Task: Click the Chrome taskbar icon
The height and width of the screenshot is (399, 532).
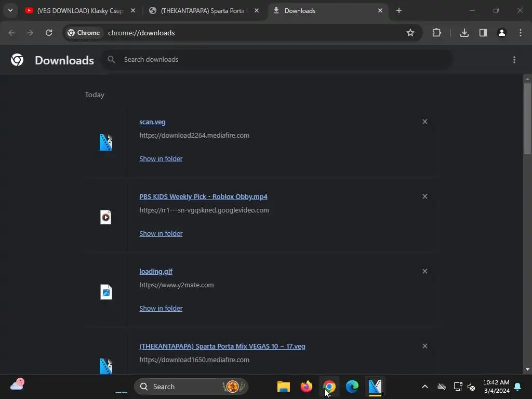Action: (x=329, y=387)
